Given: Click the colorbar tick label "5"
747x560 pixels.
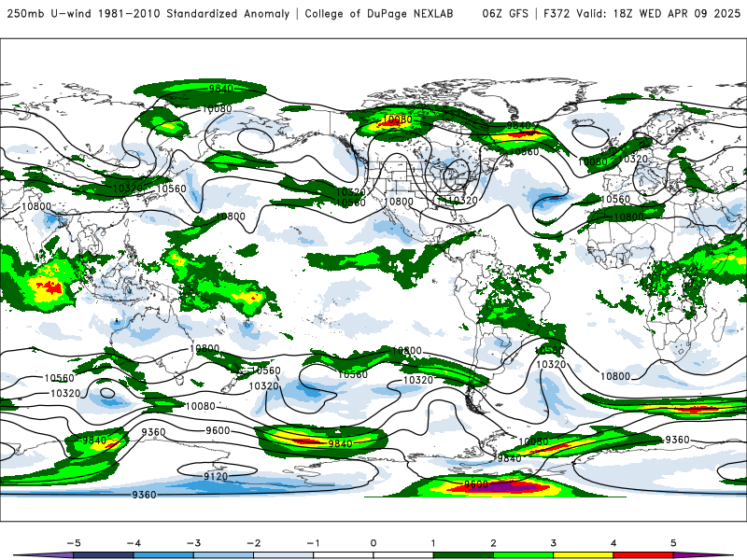Looking at the screenshot, I should pyautogui.click(x=673, y=543).
